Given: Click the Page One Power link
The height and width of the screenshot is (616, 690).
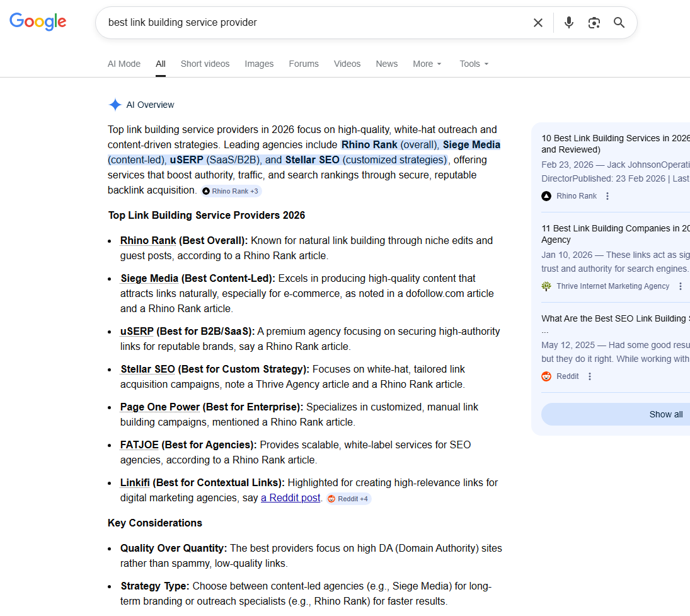Looking at the screenshot, I should click(x=159, y=407).
